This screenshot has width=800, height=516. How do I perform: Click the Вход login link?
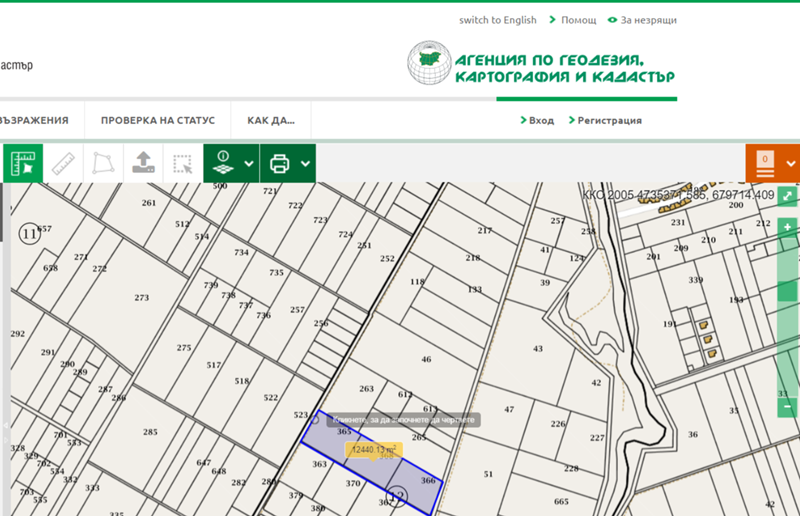tap(537, 121)
